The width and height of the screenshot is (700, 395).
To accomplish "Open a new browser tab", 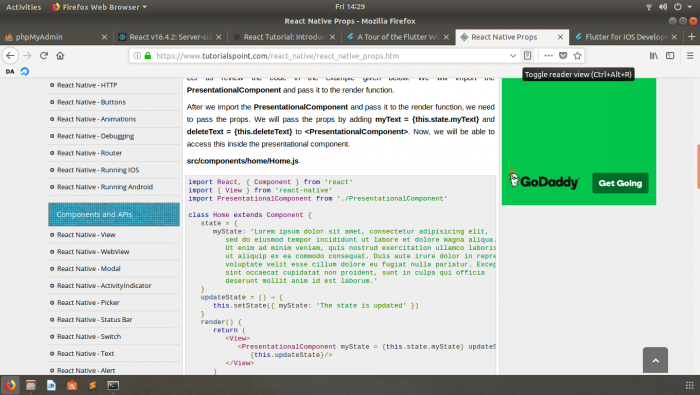I will pyautogui.click(x=692, y=37).
